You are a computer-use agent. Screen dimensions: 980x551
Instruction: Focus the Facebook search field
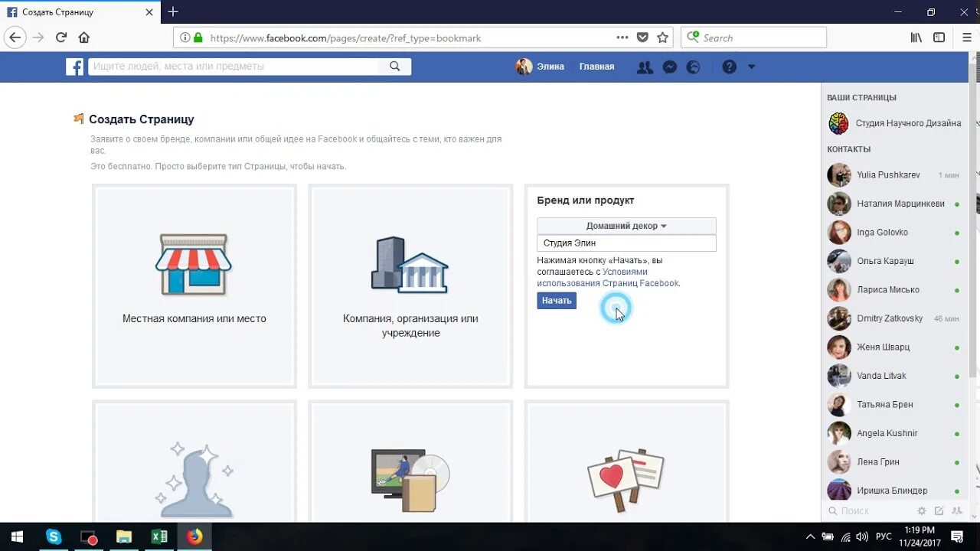pyautogui.click(x=234, y=67)
